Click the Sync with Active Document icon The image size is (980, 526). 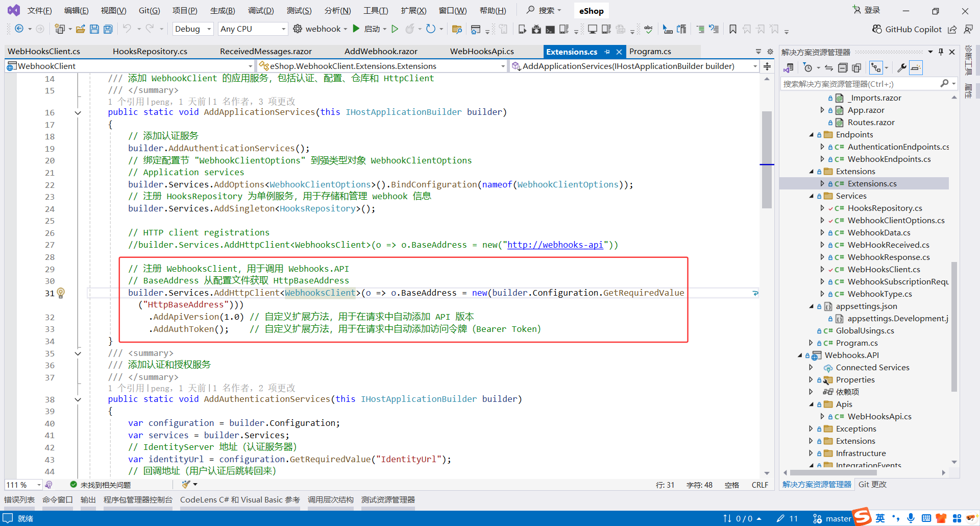[x=829, y=68]
